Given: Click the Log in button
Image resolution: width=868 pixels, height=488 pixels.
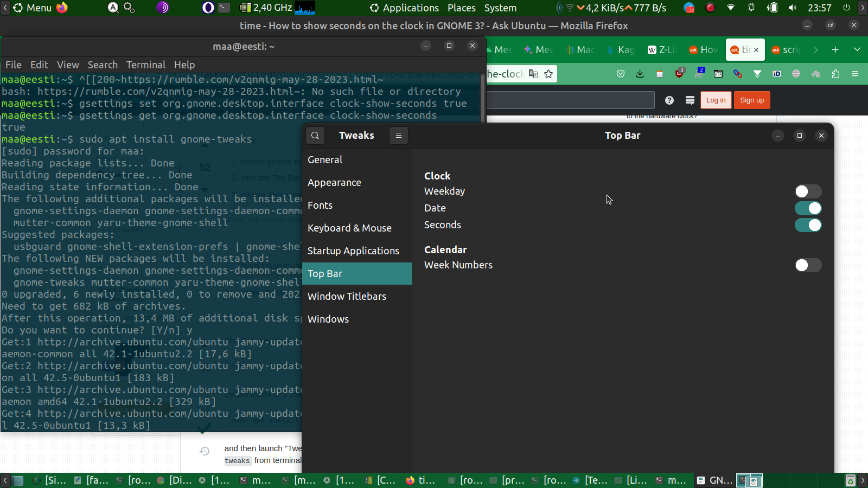Looking at the screenshot, I should pos(716,100).
